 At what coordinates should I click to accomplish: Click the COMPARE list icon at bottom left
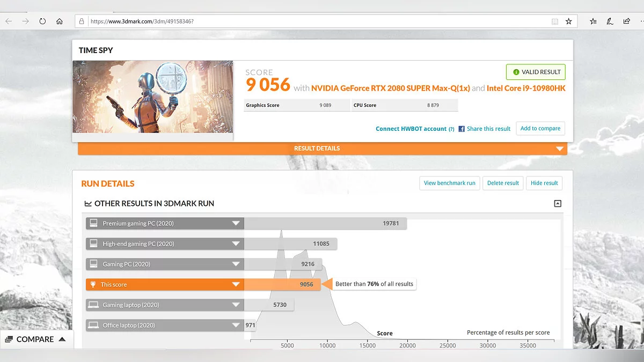tap(9, 339)
